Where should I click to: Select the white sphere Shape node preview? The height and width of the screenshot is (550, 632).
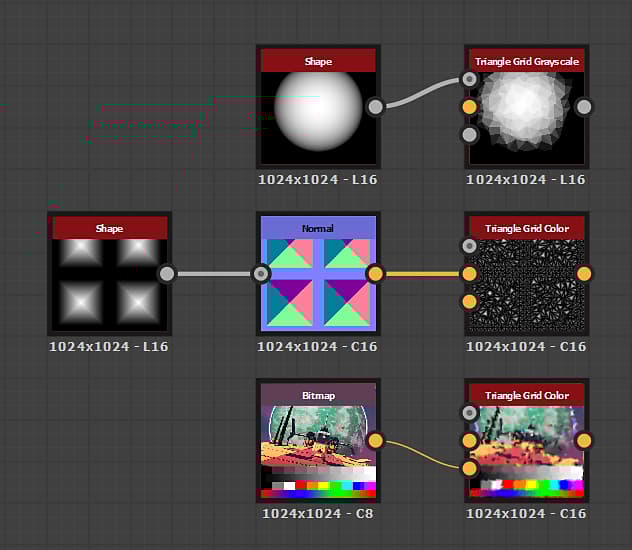(x=318, y=118)
